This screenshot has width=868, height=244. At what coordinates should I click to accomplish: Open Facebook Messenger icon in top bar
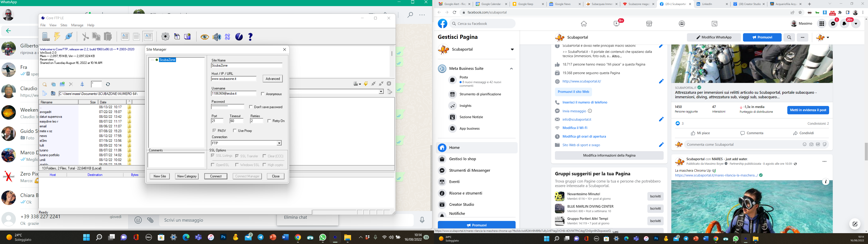833,23
